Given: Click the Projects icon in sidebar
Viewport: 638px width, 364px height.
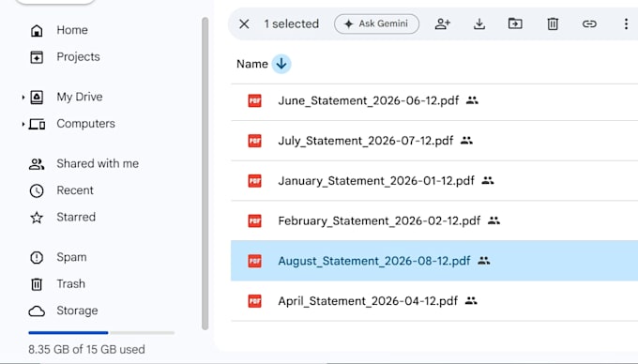Looking at the screenshot, I should 37,57.
